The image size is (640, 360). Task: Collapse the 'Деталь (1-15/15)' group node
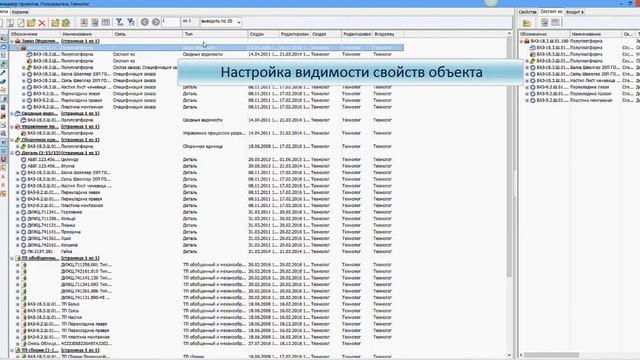pos(12,153)
